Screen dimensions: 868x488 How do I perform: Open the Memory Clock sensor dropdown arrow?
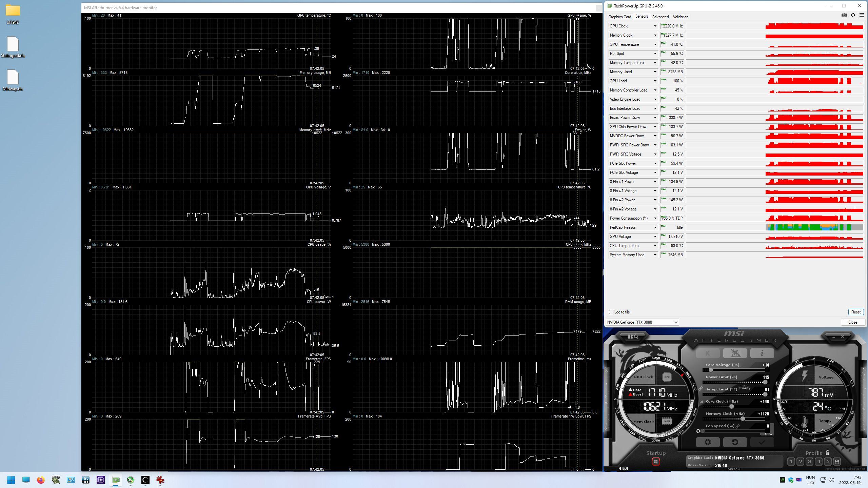[x=655, y=35]
